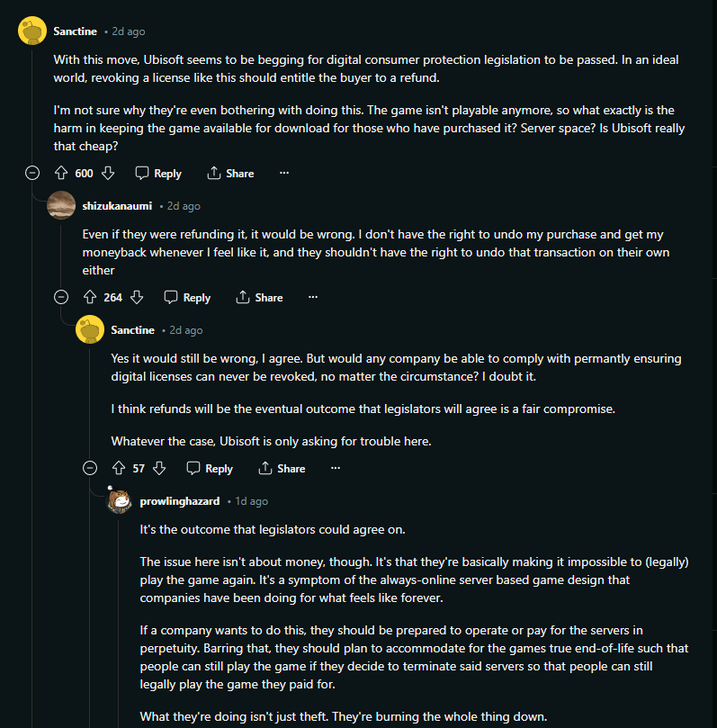Share the 57-point Sanctine reply

click(x=282, y=468)
